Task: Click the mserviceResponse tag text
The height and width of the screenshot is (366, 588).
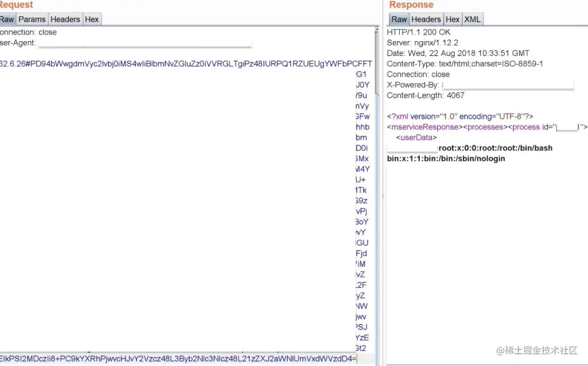Action: tap(425, 127)
